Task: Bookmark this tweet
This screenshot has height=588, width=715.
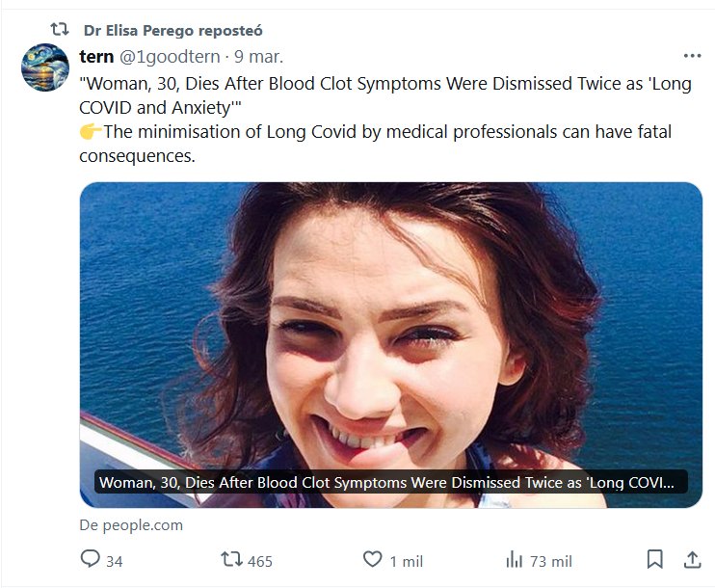Action: click(x=654, y=559)
